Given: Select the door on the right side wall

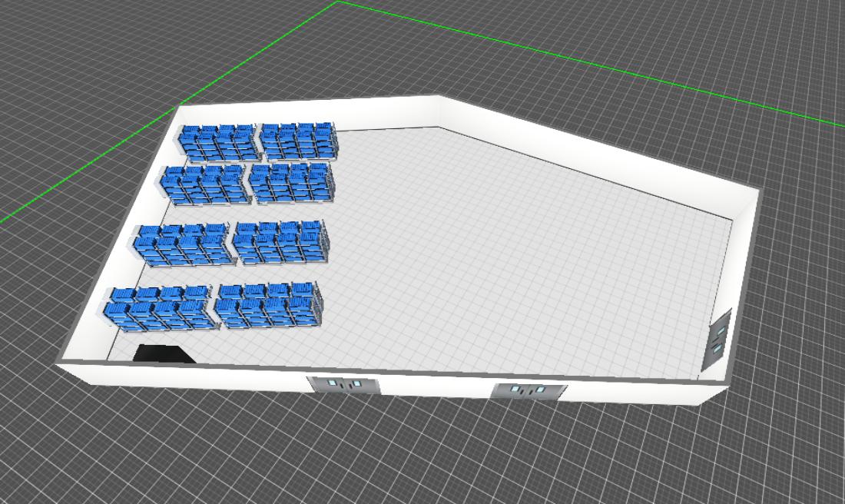Looking at the screenshot, I should tap(719, 337).
